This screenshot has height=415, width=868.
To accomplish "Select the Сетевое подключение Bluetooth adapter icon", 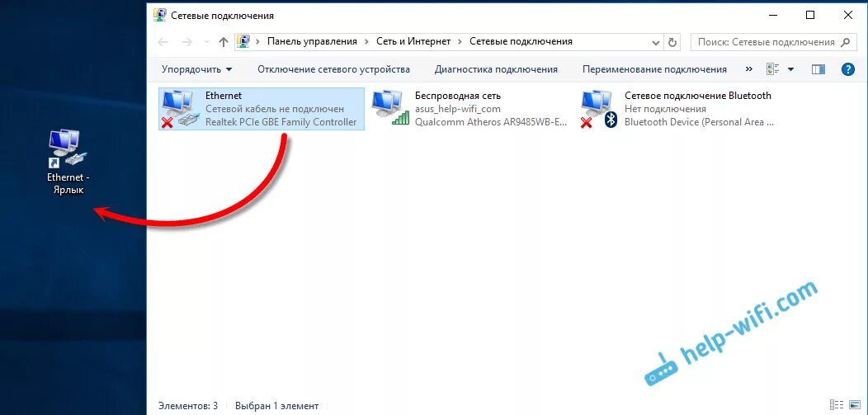I will pos(600,109).
